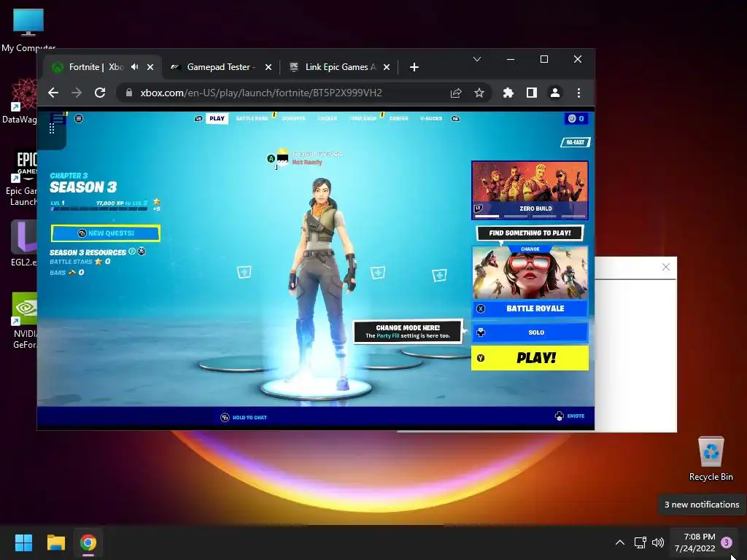
Task: Open the Windows Start menu
Action: (x=24, y=542)
